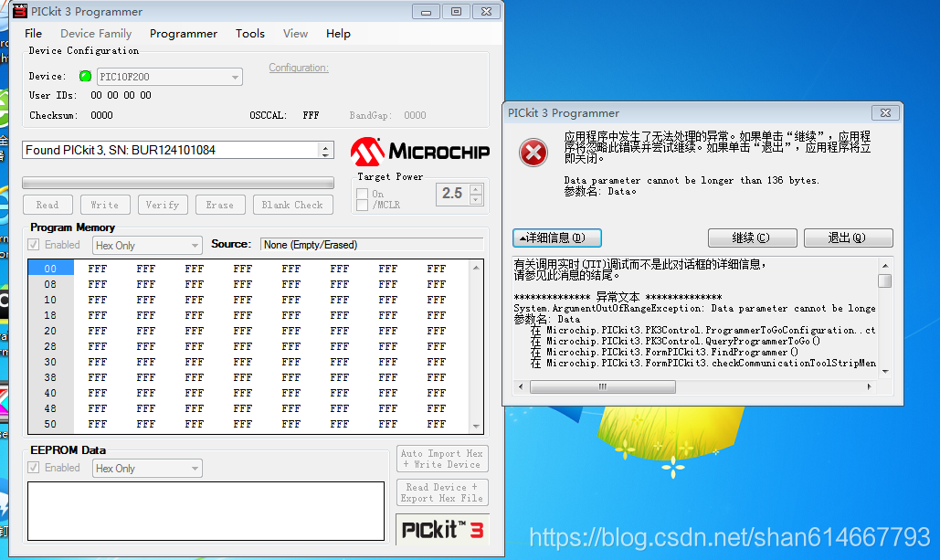Select program memory address row 50
This screenshot has width=940, height=560.
pos(50,424)
